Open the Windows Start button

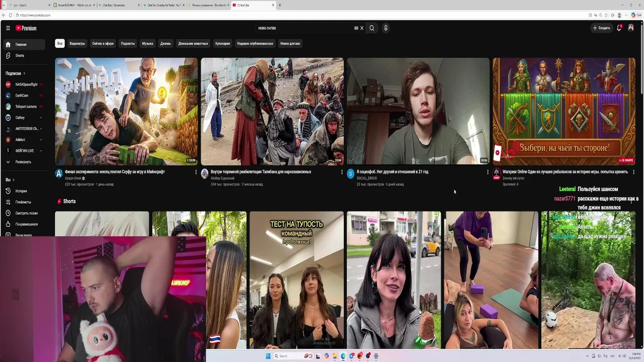point(268,356)
